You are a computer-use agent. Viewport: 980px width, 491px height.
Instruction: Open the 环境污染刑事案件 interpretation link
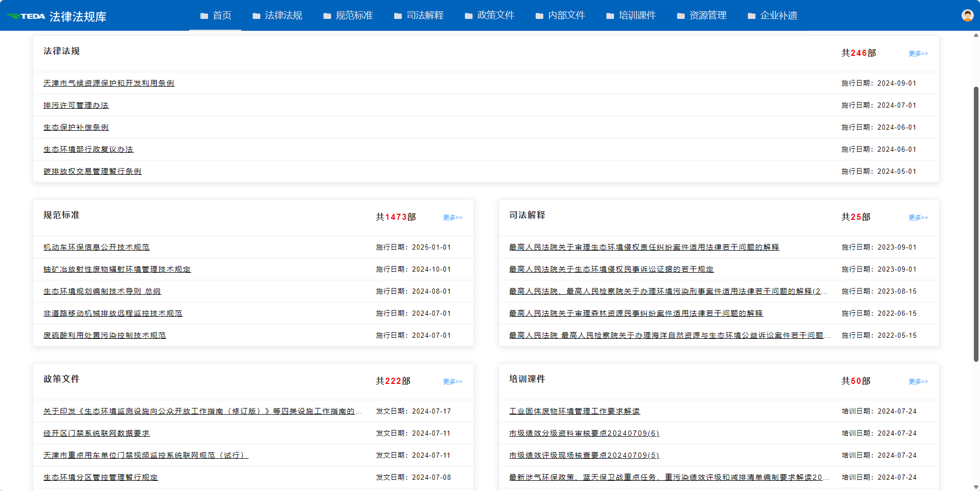click(668, 291)
